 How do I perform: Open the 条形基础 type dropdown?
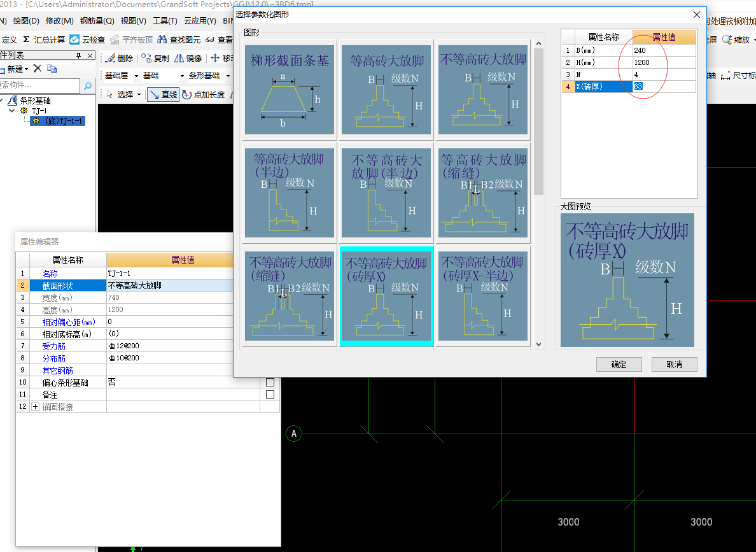click(x=228, y=76)
